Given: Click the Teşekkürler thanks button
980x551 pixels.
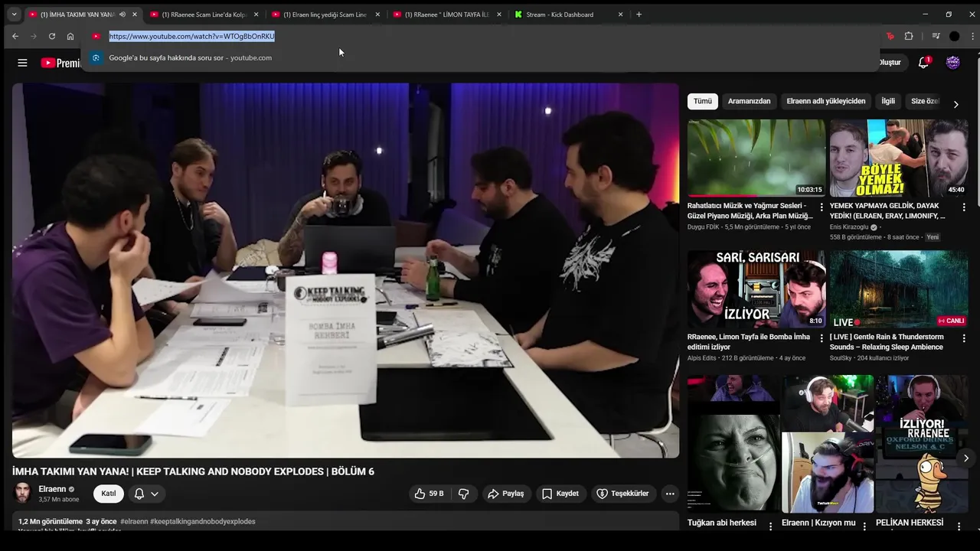Looking at the screenshot, I should (622, 494).
